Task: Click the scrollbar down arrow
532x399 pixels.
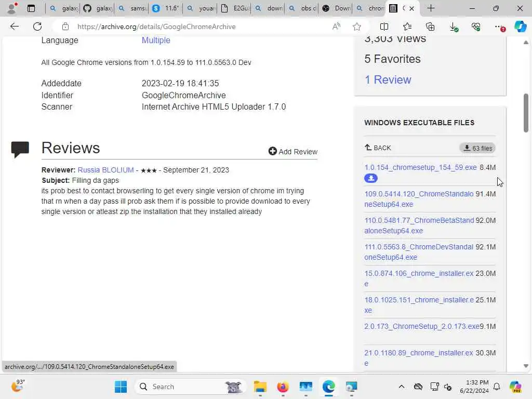Action: click(526, 366)
